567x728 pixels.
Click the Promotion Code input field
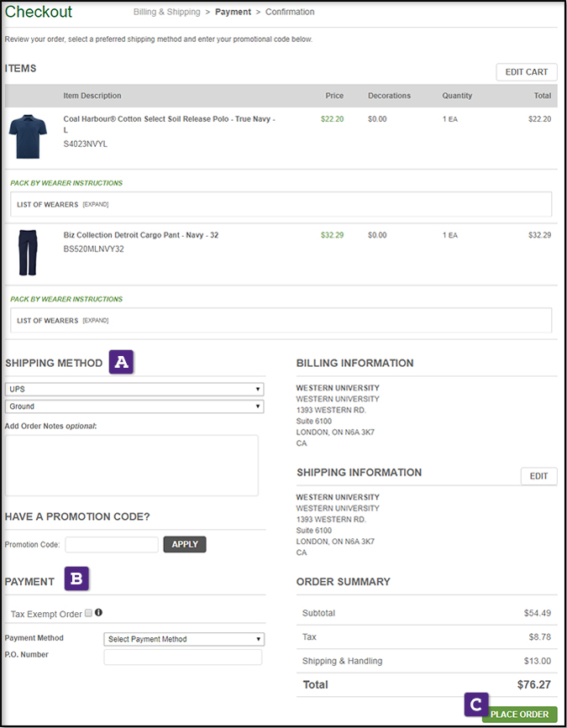tap(112, 545)
